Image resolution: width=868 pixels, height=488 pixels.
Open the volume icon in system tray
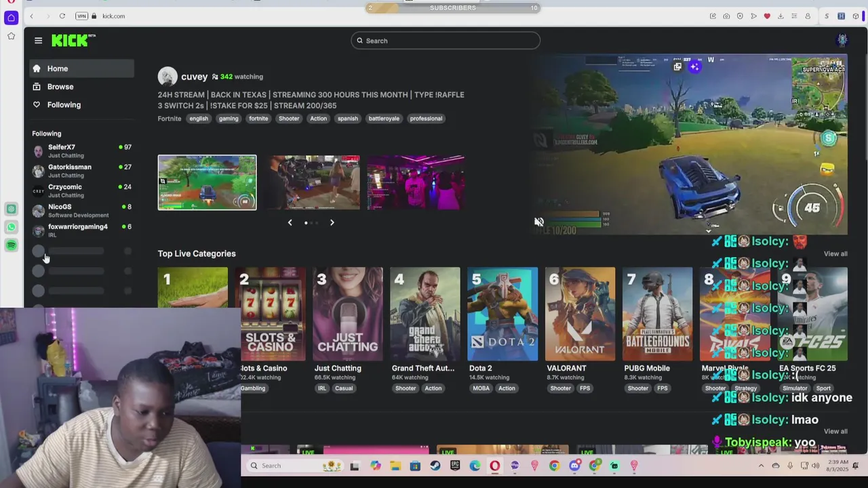(816, 466)
